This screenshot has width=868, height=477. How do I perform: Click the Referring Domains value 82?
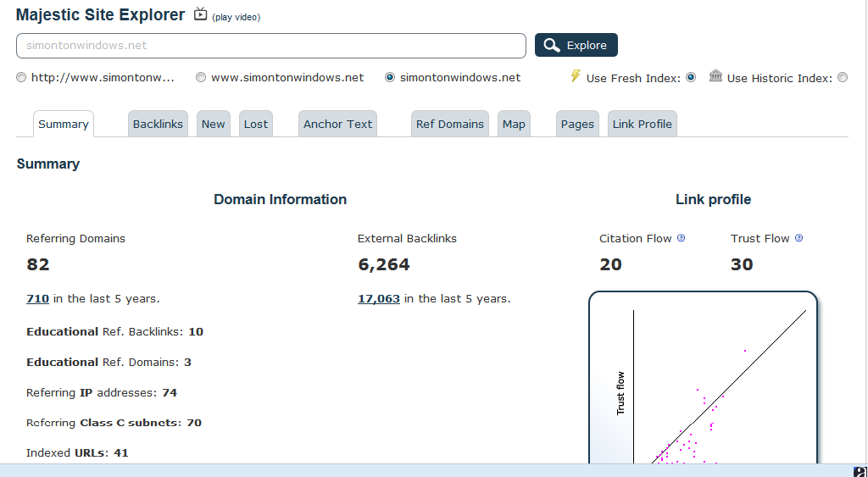click(37, 264)
